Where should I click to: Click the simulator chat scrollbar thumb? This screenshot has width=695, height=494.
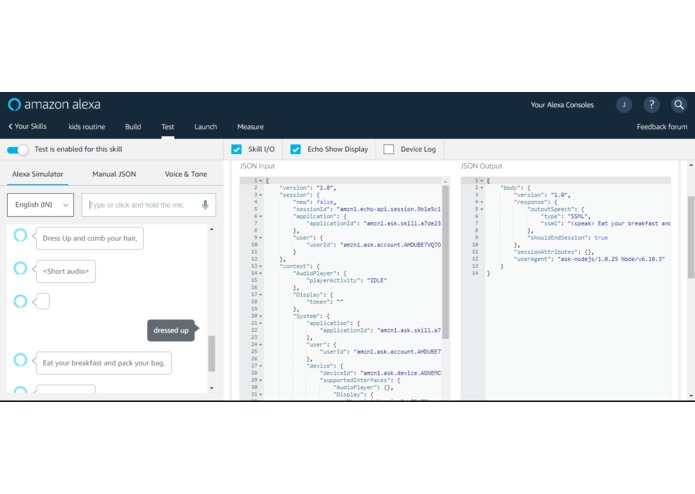[211, 353]
